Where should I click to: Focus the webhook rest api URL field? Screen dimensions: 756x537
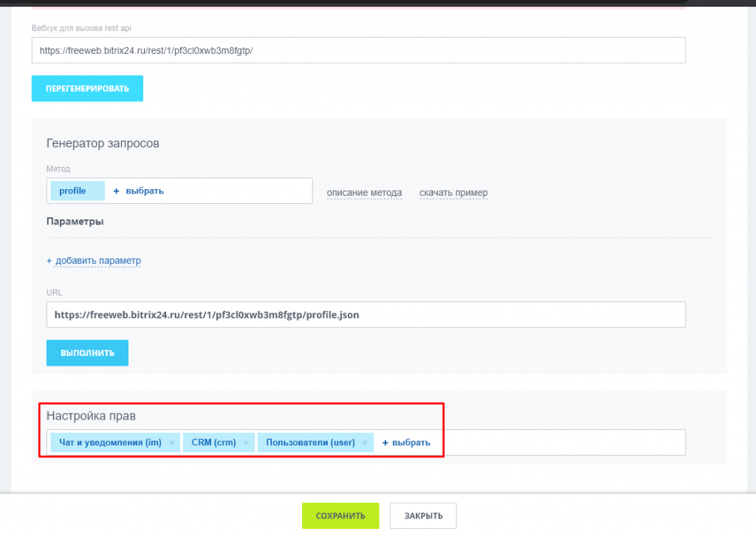358,50
